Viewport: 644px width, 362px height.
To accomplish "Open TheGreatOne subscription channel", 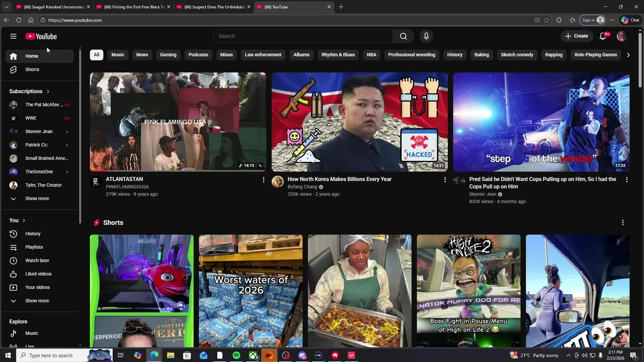I will point(40,172).
